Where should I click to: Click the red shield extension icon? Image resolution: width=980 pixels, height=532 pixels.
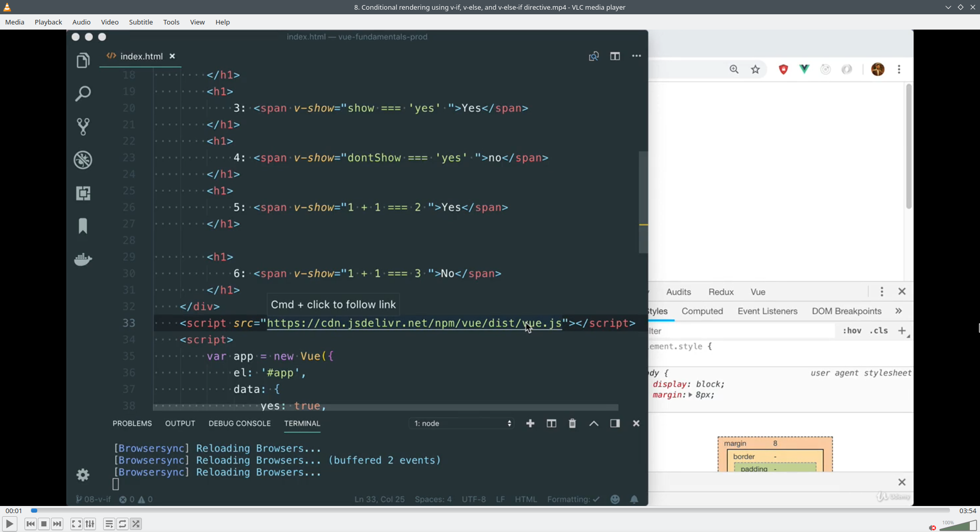pos(783,69)
